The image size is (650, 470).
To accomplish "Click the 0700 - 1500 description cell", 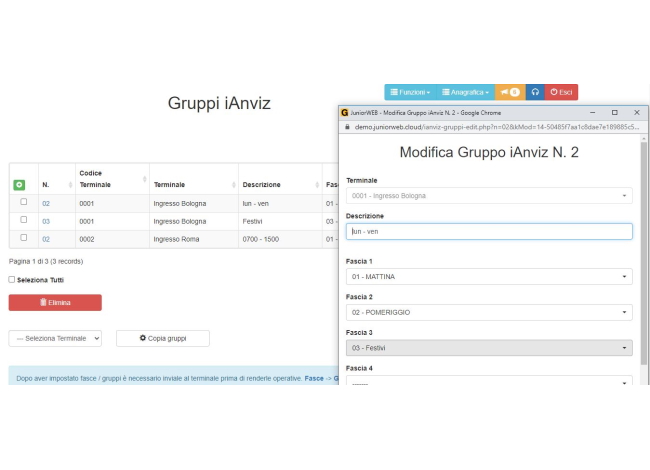I will point(261,239).
